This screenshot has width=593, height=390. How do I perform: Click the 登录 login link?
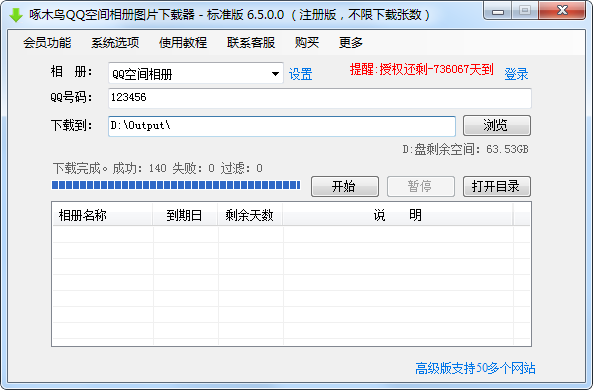tap(516, 74)
